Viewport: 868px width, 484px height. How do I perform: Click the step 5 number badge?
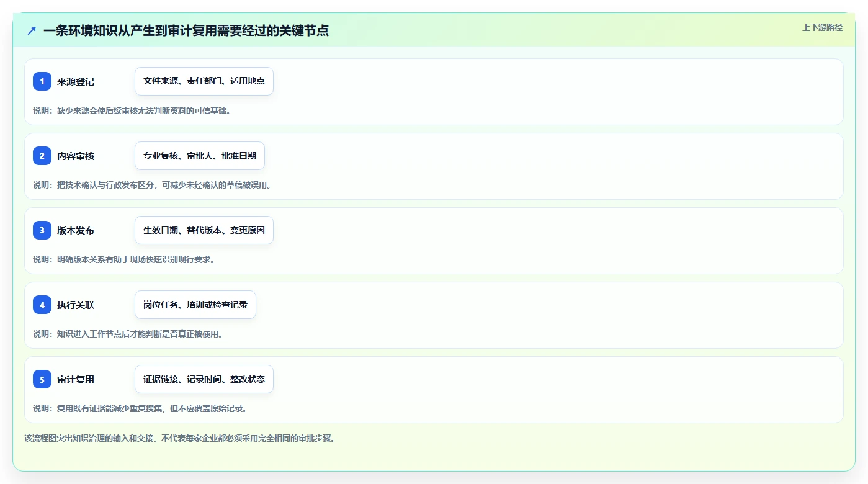(42, 379)
